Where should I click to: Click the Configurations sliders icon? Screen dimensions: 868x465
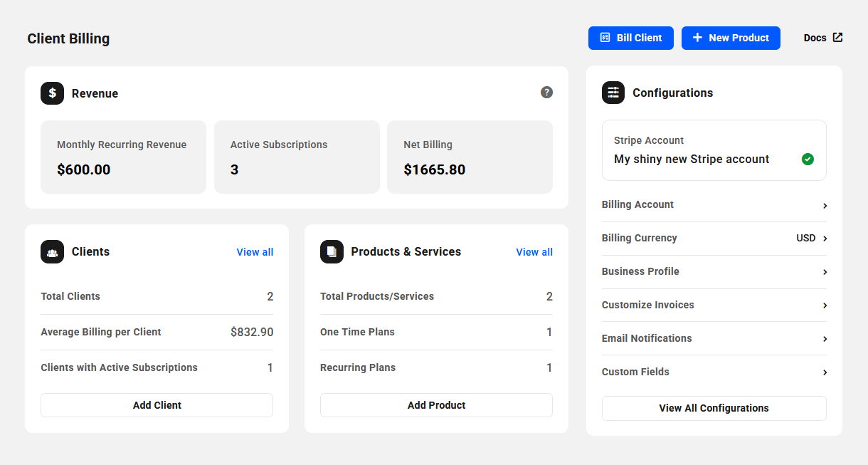(x=613, y=93)
